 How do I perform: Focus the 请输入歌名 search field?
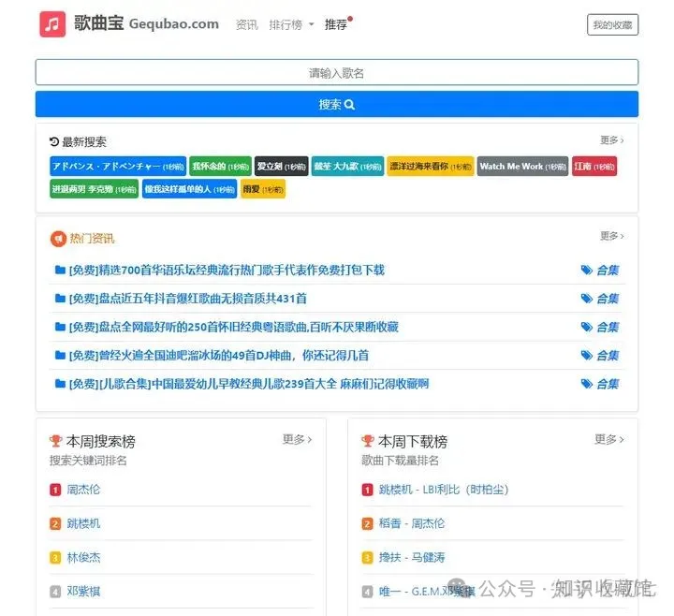[337, 73]
